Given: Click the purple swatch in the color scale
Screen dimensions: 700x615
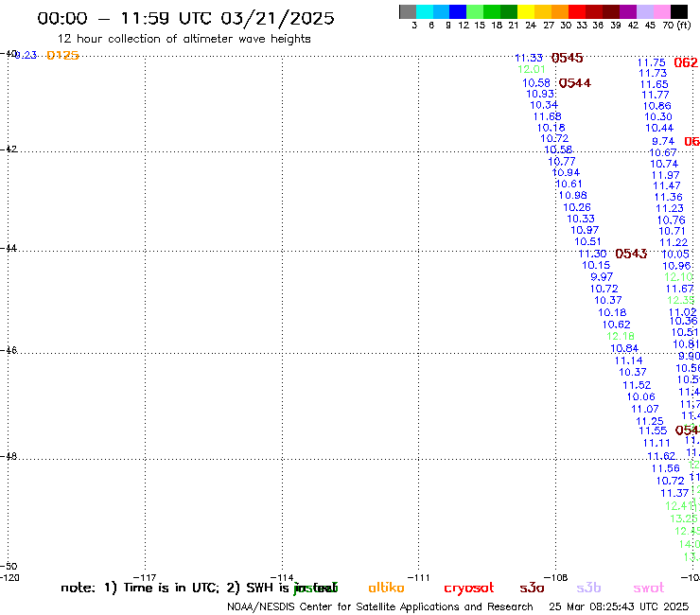Looking at the screenshot, I should pos(628,11).
